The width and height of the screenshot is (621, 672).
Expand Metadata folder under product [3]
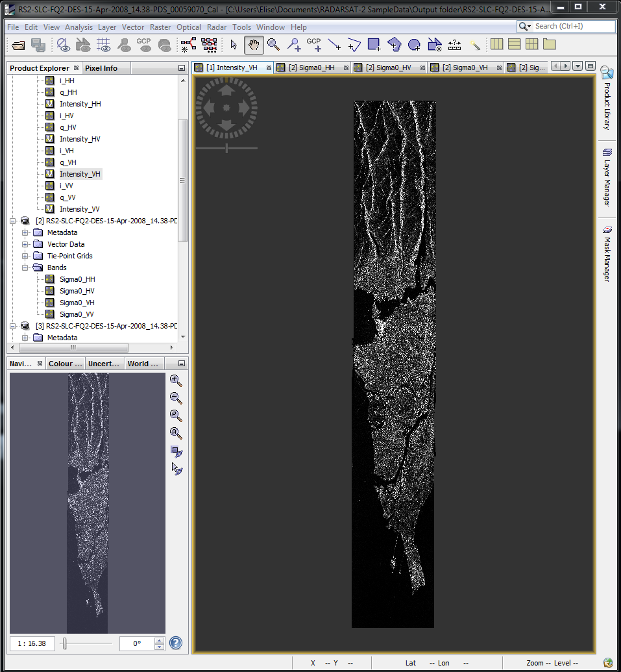[x=25, y=338]
